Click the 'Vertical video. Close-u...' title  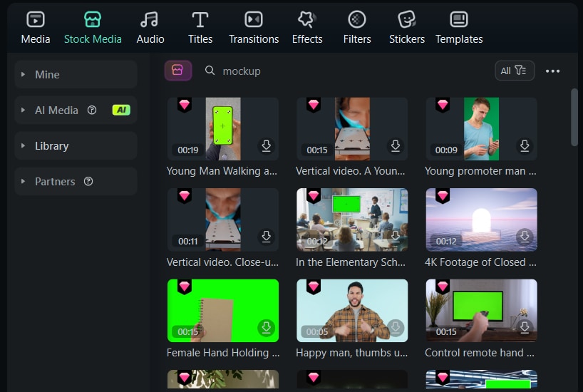(x=222, y=262)
